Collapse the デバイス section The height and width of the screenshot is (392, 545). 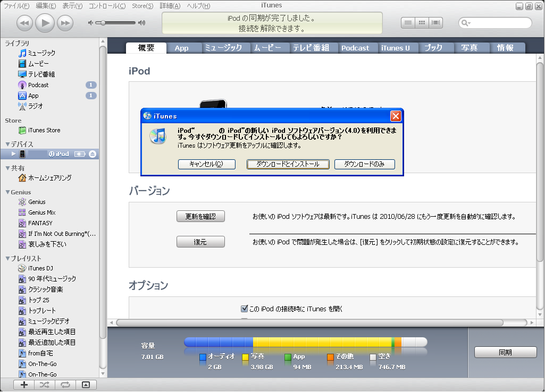pos(7,144)
